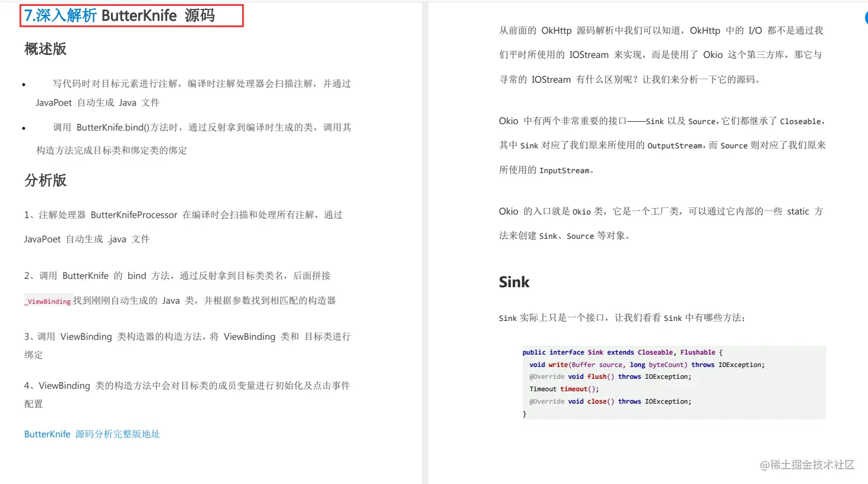Screen dimensions: 868x484
Task: Click the line starting '寻常的 IOStream 有什么区别呢'
Action: pos(629,80)
